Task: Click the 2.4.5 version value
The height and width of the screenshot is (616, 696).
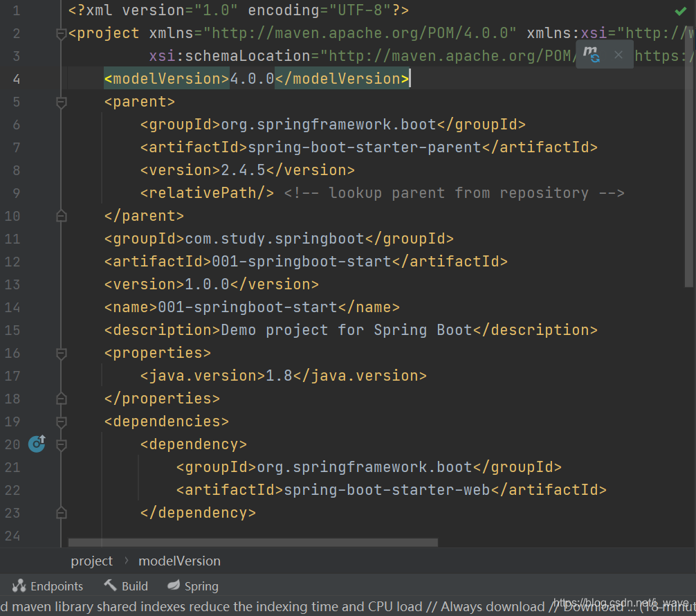Action: [x=243, y=170]
